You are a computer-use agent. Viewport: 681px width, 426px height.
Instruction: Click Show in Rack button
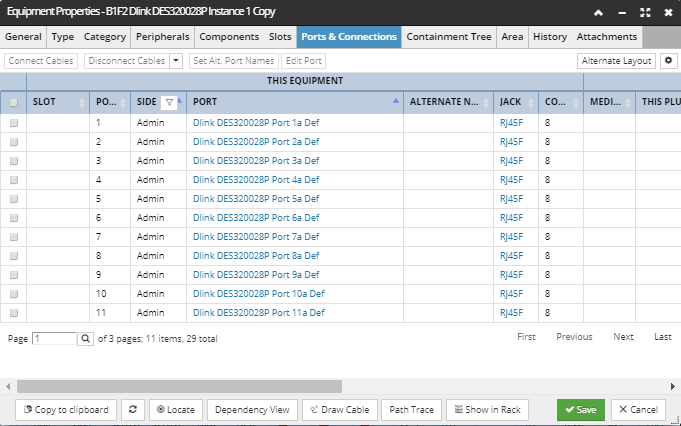click(x=487, y=409)
